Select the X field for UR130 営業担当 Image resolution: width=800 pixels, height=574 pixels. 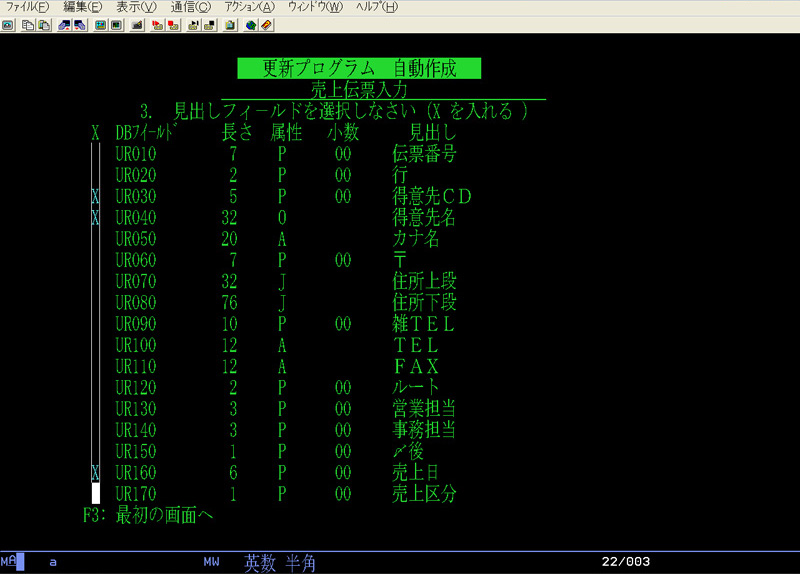95,409
